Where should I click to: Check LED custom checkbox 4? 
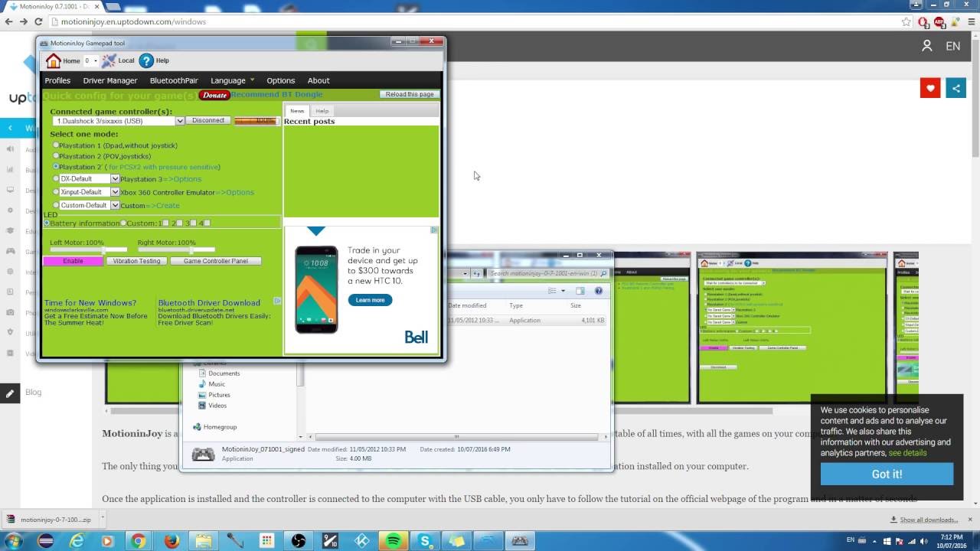(x=207, y=223)
